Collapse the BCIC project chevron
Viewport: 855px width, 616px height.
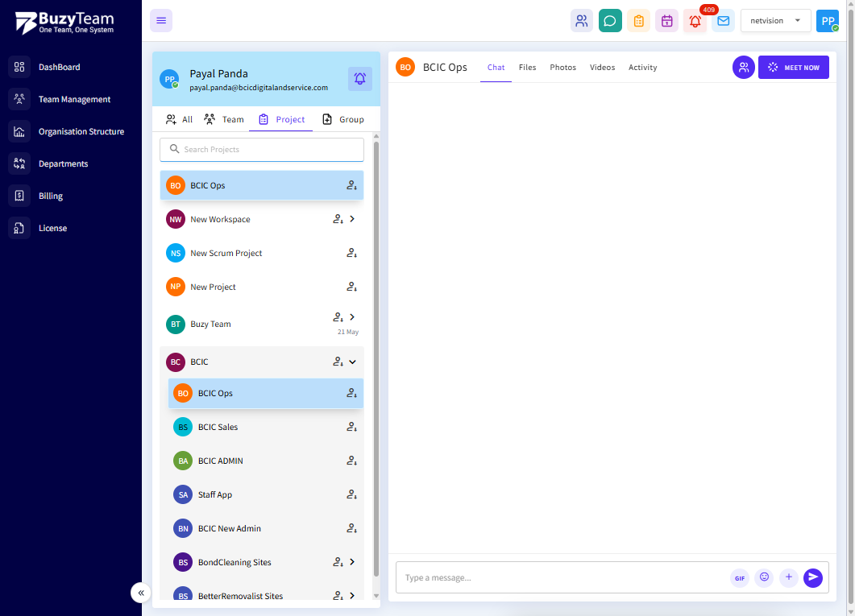(352, 362)
